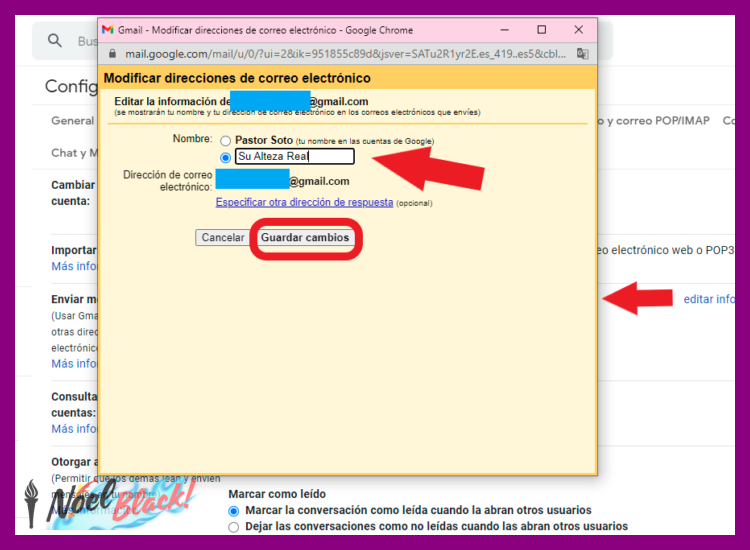Select Marcar la conversación como leída option
This screenshot has width=750, height=550.
point(233,511)
